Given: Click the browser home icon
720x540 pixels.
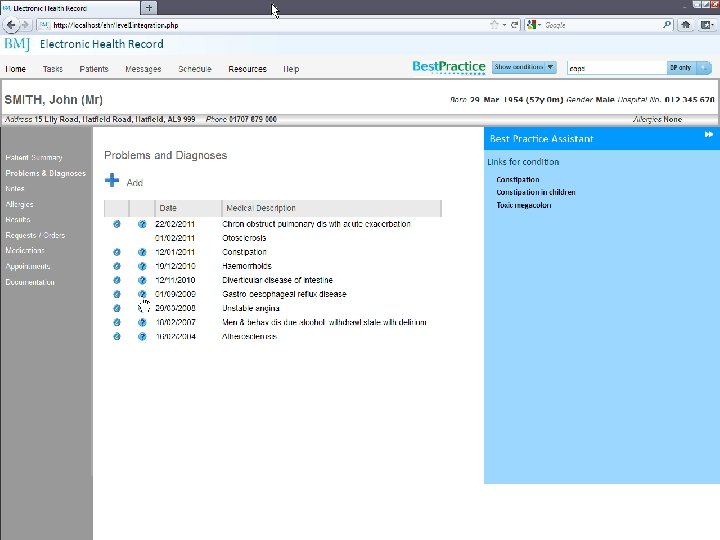Looking at the screenshot, I should click(x=686, y=25).
